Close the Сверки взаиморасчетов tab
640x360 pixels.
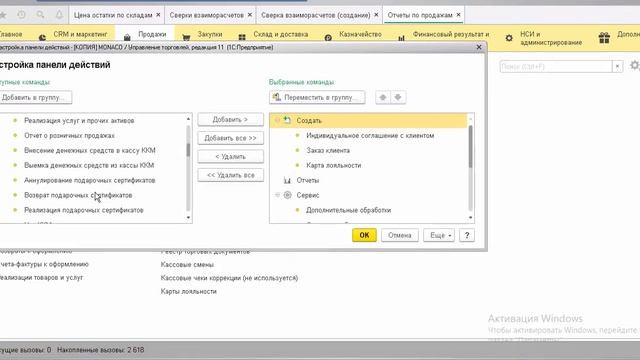tap(250, 15)
